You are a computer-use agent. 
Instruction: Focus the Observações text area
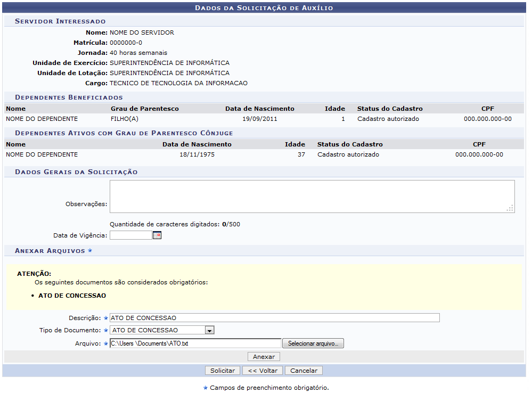pyautogui.click(x=312, y=196)
